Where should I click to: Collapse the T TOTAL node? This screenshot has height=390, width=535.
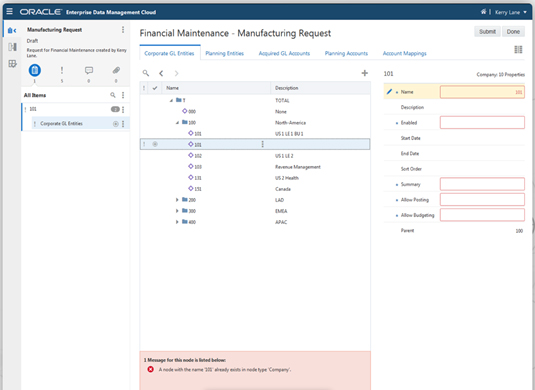tap(171, 100)
